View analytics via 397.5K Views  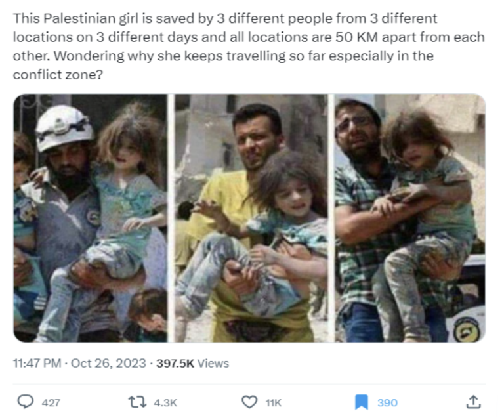point(192,363)
